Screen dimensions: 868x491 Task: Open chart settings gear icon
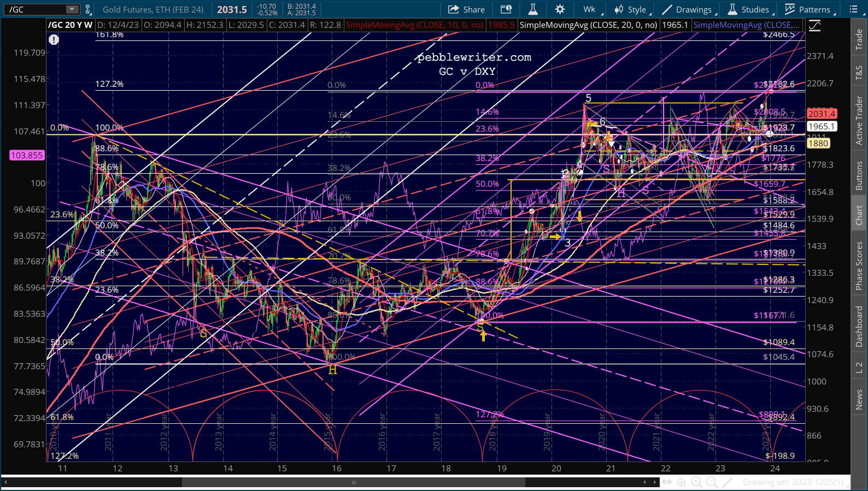click(x=560, y=9)
